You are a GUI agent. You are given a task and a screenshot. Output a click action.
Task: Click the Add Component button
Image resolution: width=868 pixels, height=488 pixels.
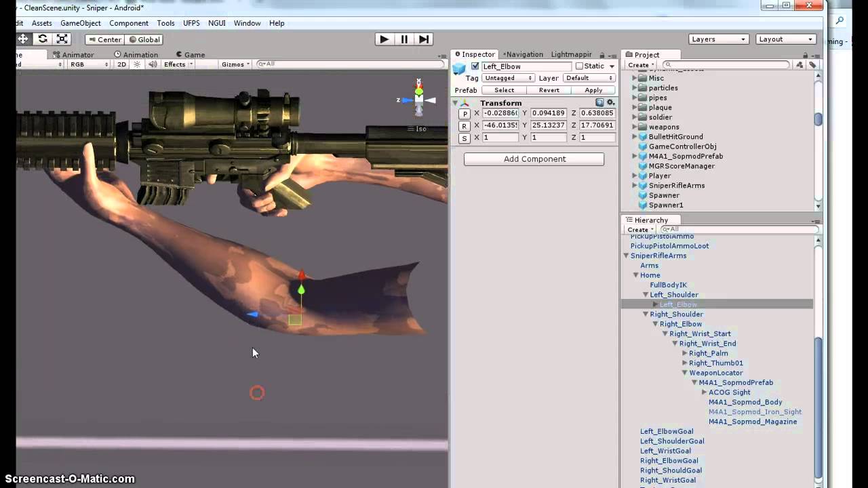tap(534, 159)
